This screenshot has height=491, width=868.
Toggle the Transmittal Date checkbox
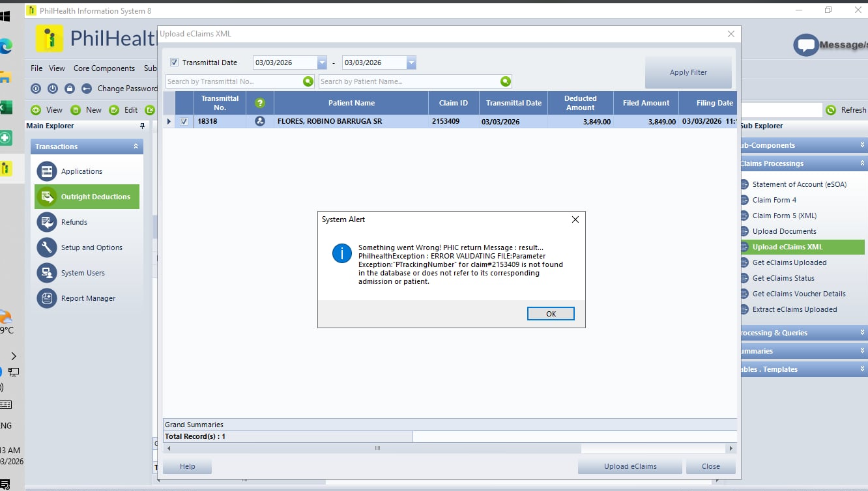(x=174, y=63)
